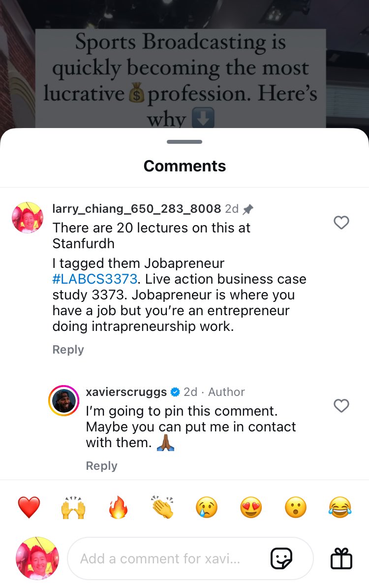Tap the raising hands emoji reaction
The width and height of the screenshot is (369, 588).
73,507
